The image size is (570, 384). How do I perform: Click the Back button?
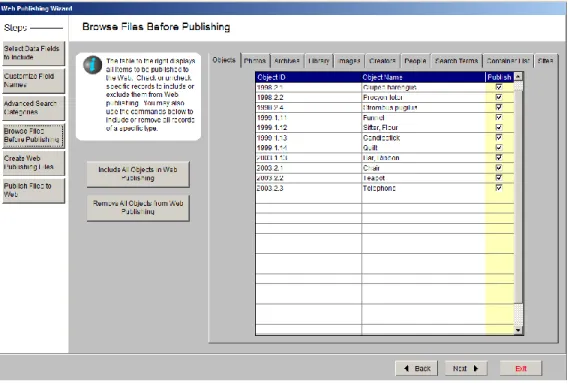[417, 368]
